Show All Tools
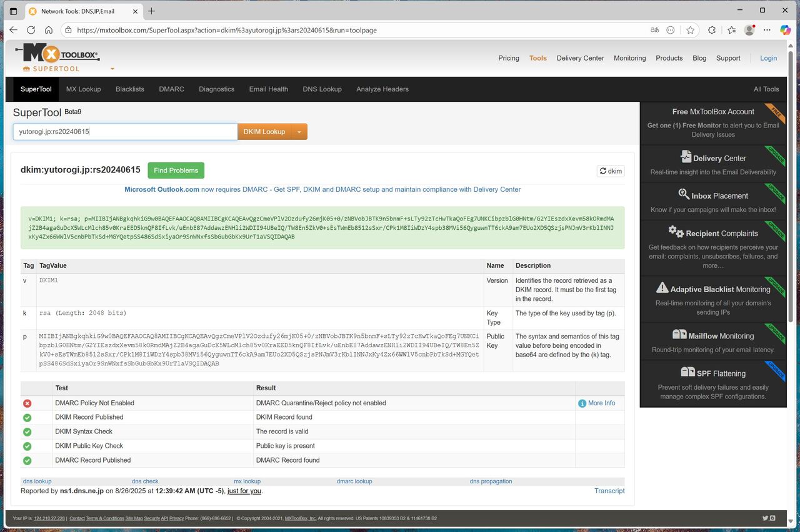Viewport: 800px width, 532px height. (x=766, y=89)
